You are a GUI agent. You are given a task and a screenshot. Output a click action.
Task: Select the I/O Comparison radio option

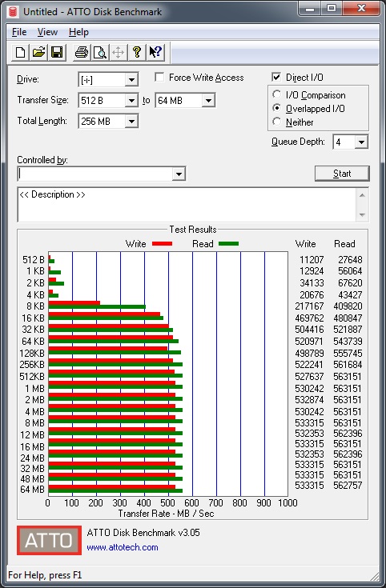(x=277, y=94)
